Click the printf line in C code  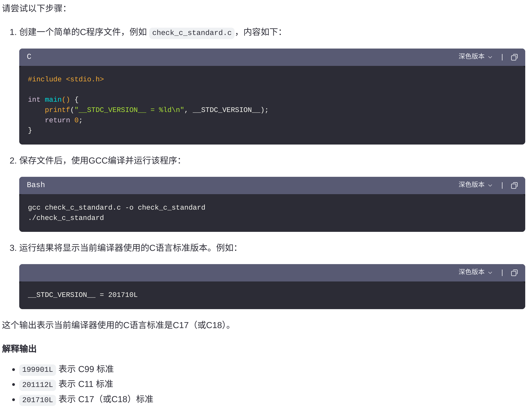[x=156, y=110]
